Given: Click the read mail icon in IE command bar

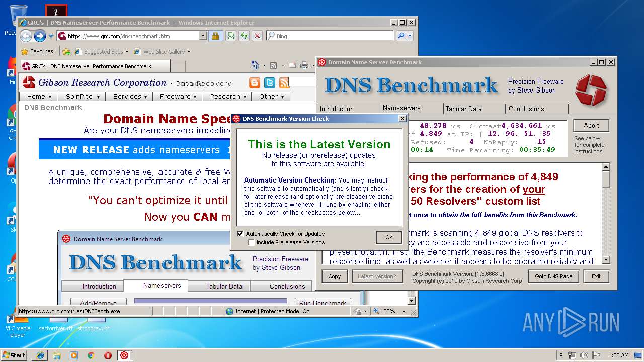Looking at the screenshot, I should (x=292, y=65).
